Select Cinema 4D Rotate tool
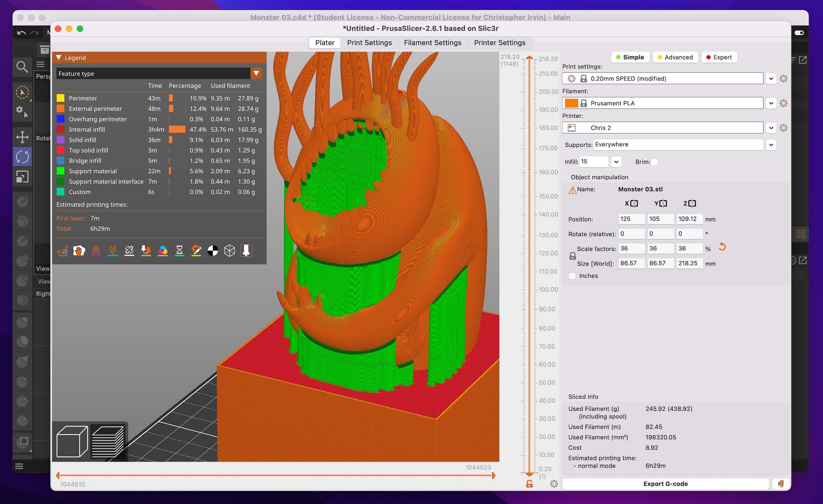 (x=22, y=157)
